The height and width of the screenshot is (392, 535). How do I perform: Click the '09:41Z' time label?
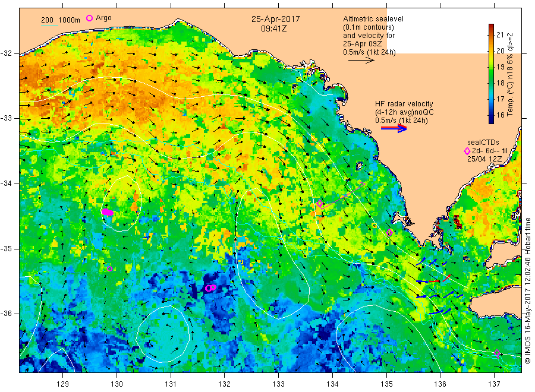point(273,29)
